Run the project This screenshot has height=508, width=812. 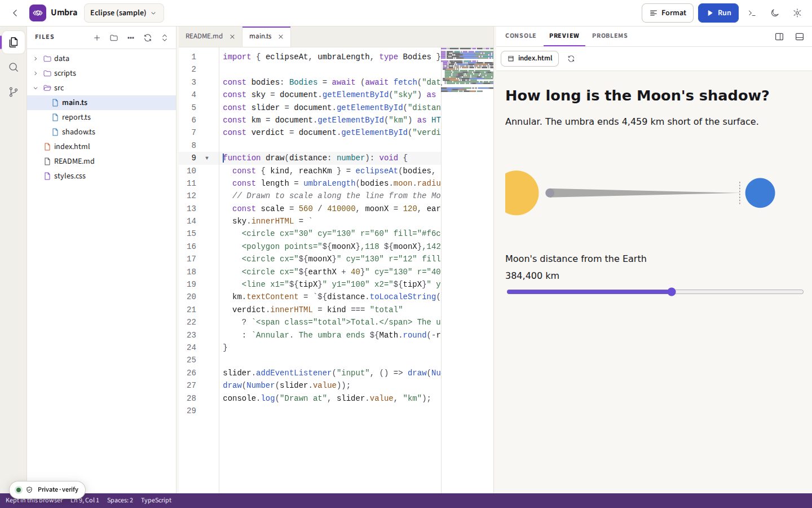click(718, 13)
